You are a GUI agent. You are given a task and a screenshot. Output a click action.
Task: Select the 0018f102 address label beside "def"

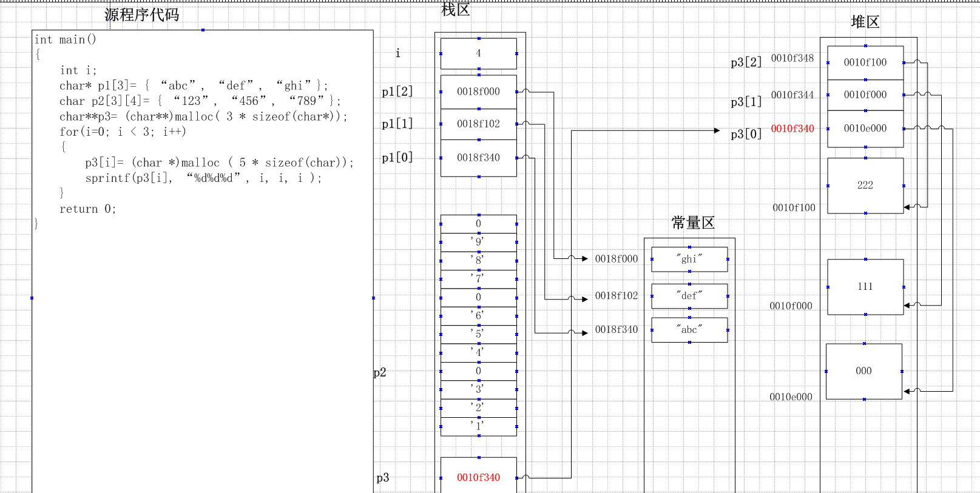pos(617,296)
